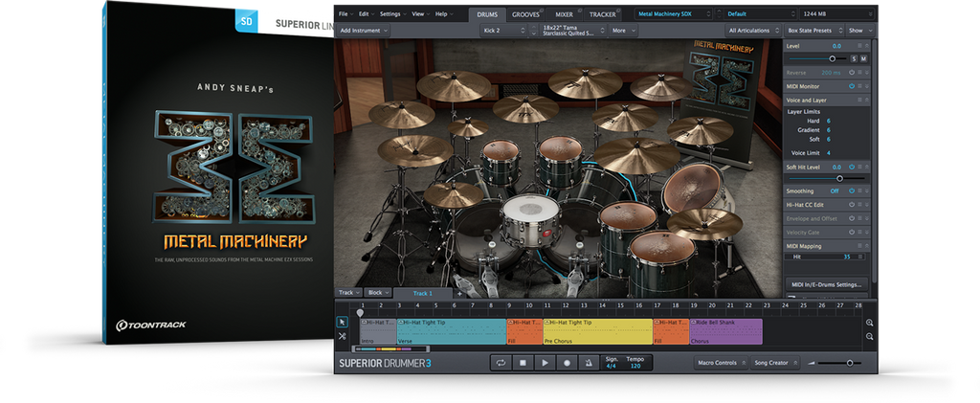Toggle loop playback
This screenshot has width=980, height=403.
coord(501,363)
